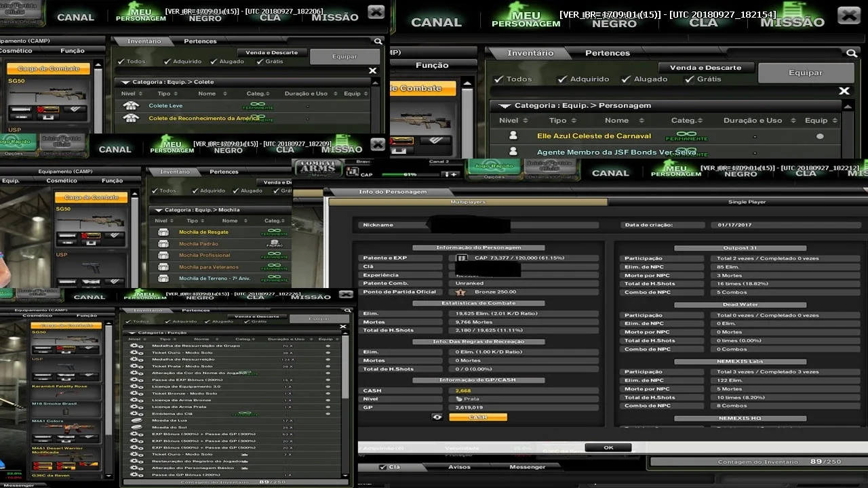Image resolution: width=868 pixels, height=488 pixels.
Task: Click refresh icon beside the CASH button
Action: (x=437, y=417)
